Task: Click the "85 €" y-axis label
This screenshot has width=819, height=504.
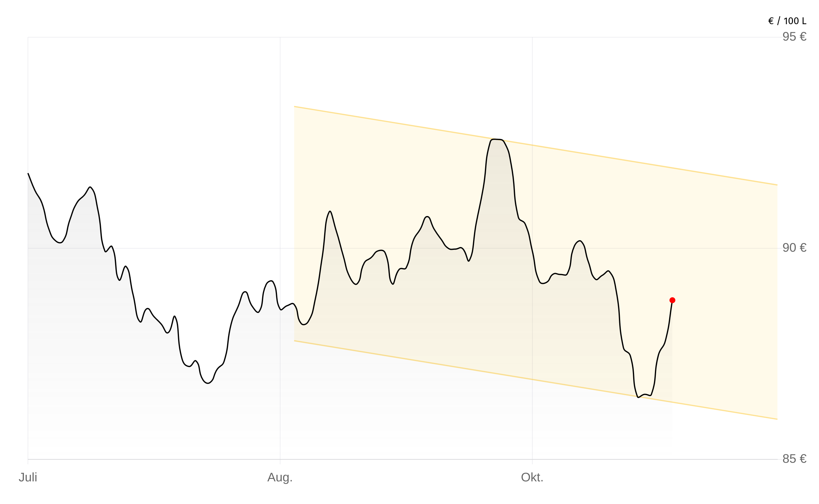Action: (x=794, y=459)
